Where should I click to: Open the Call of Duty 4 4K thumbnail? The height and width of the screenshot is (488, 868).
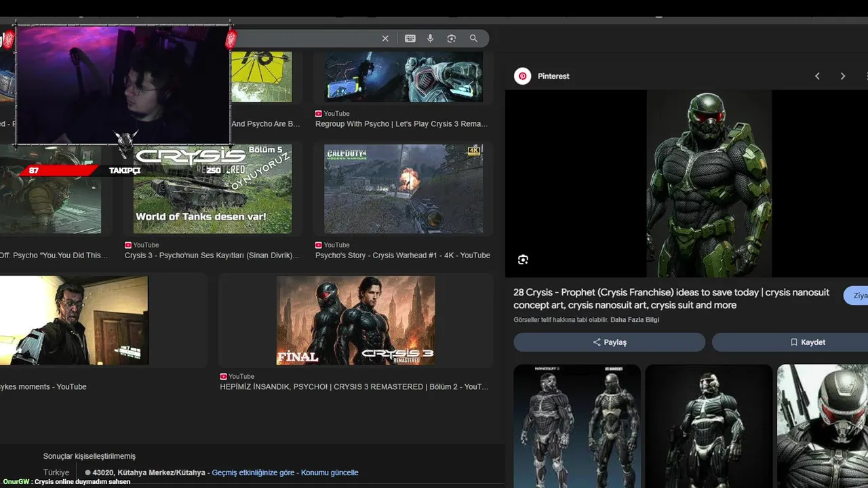point(403,188)
